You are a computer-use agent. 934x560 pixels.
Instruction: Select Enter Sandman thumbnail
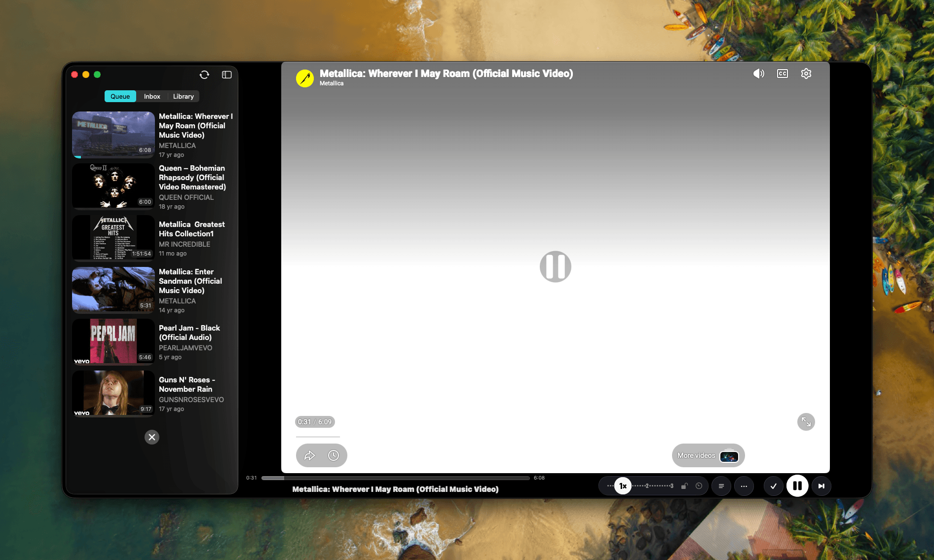(x=113, y=290)
